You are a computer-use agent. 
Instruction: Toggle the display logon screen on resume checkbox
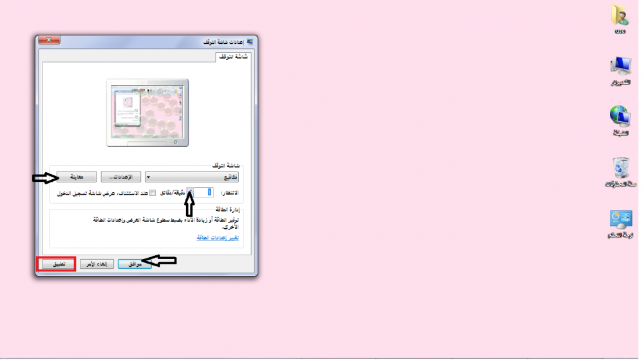[x=153, y=192]
